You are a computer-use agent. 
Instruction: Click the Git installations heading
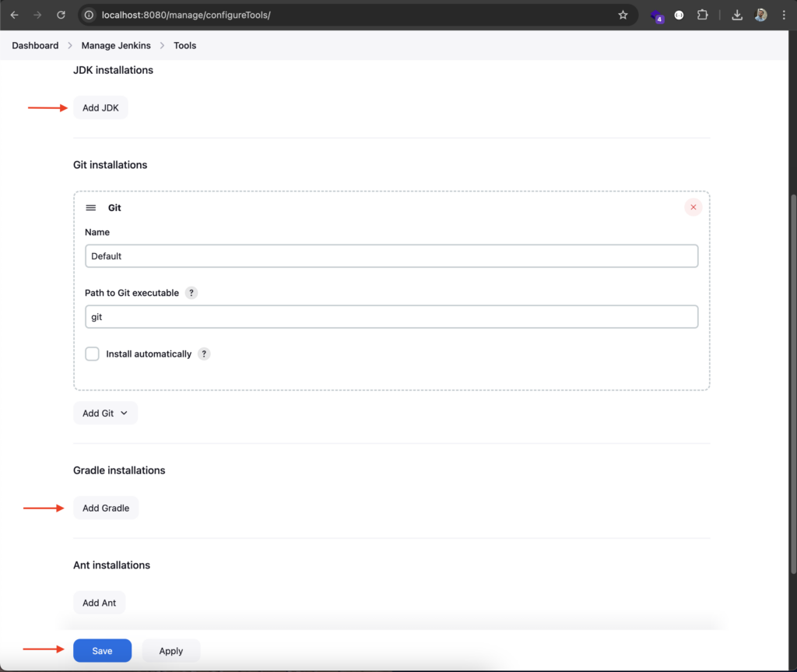111,165
